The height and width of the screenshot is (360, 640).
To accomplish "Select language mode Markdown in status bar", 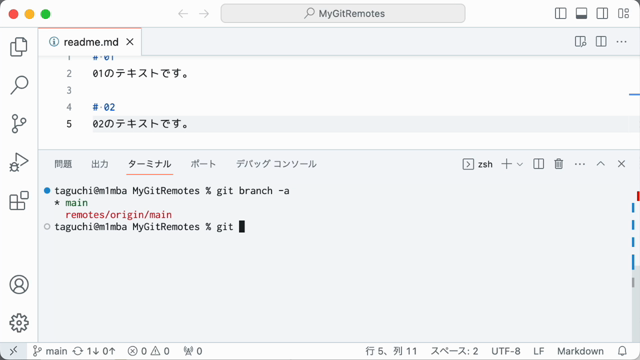I will click(x=580, y=351).
